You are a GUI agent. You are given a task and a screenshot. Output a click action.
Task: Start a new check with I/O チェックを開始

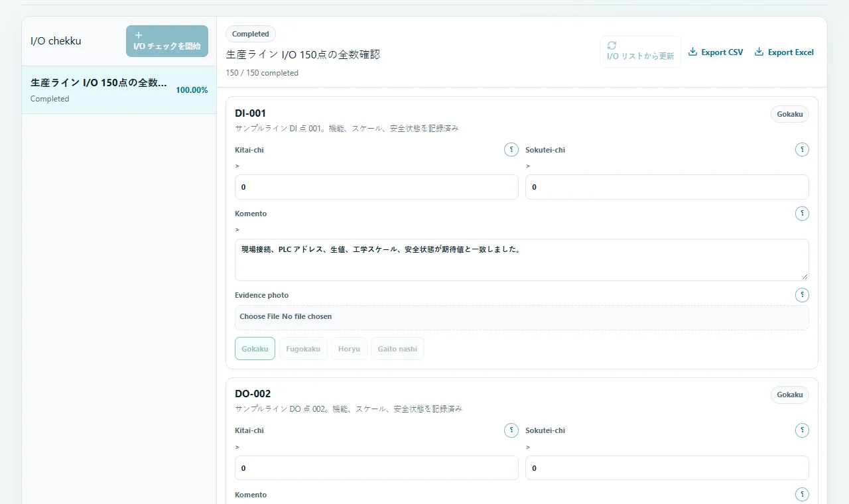click(167, 41)
